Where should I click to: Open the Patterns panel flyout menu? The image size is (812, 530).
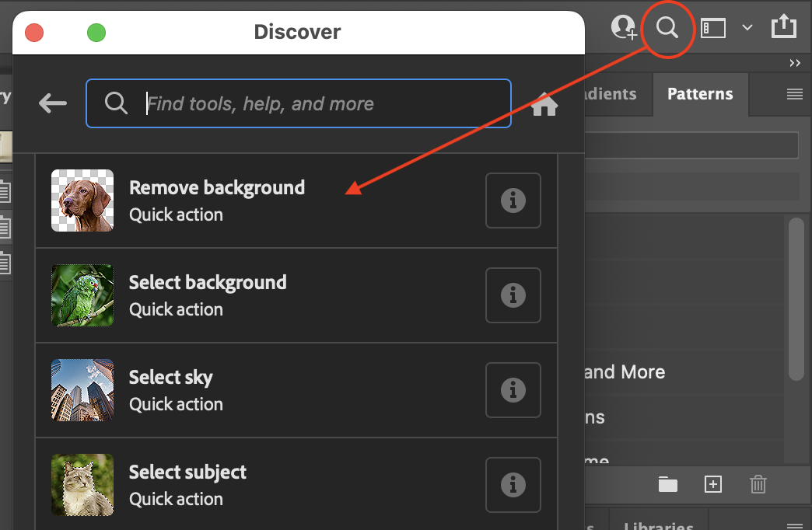(x=793, y=94)
